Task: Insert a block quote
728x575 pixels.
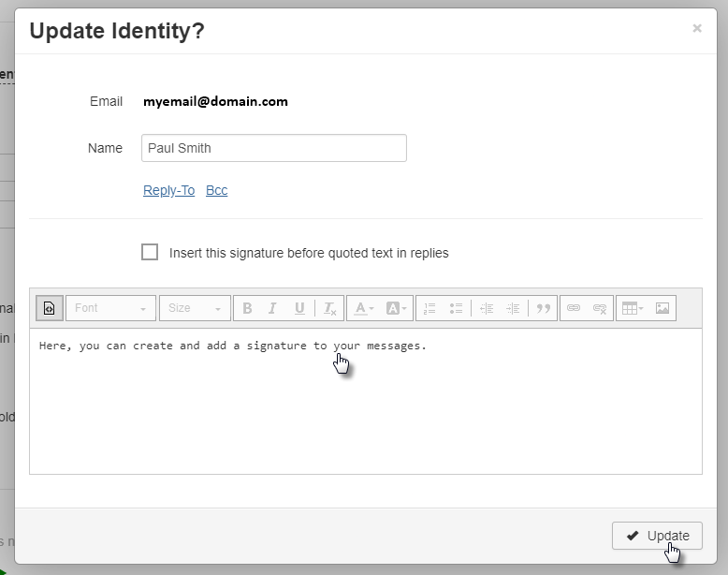Action: [x=543, y=308]
